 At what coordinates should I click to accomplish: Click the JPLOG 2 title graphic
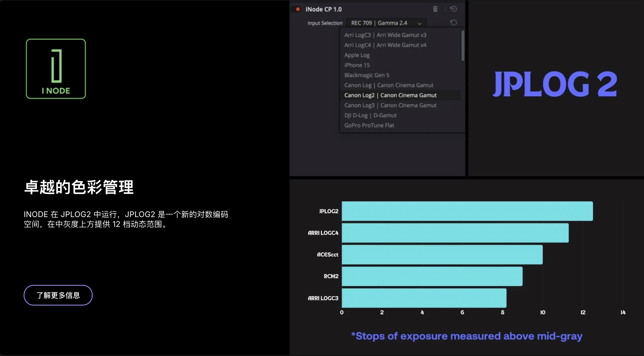[x=555, y=84]
